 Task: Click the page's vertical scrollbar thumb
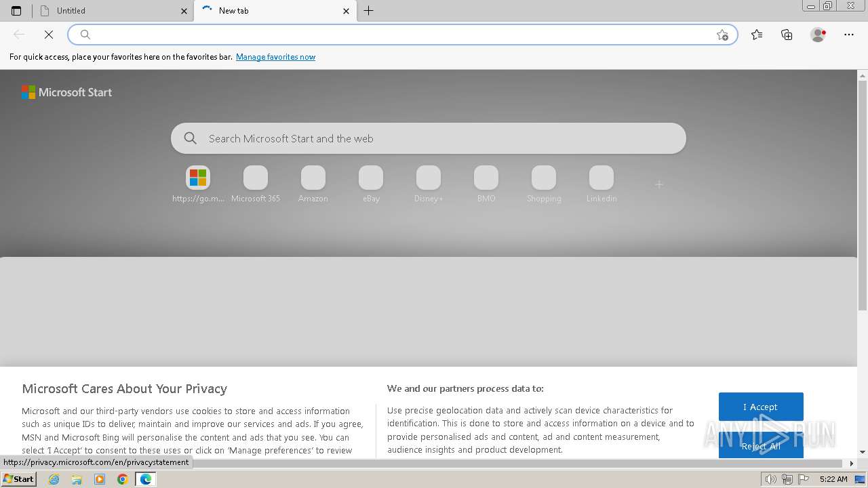(863, 197)
